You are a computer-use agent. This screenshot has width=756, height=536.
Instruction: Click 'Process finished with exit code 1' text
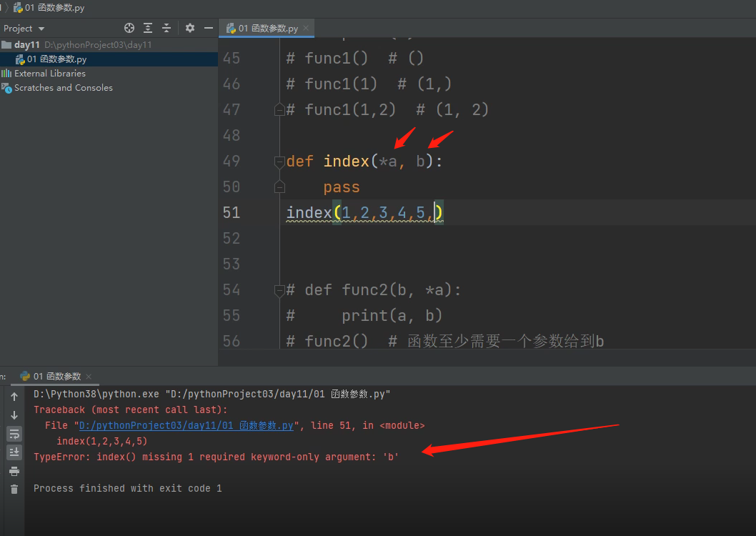[x=128, y=488]
